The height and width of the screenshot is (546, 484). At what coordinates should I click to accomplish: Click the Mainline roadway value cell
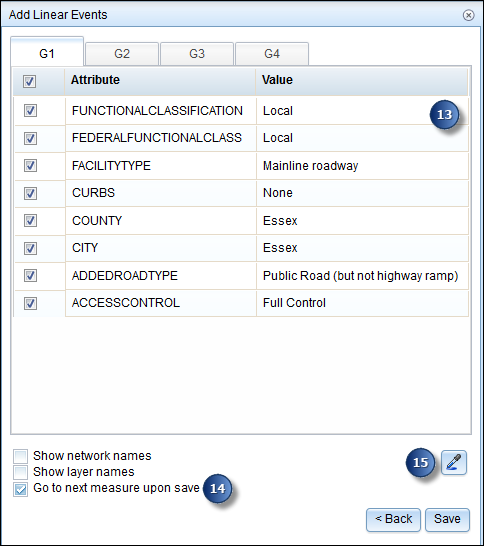(x=362, y=166)
